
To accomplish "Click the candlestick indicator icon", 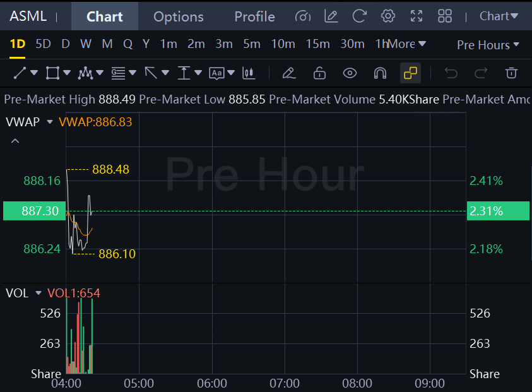I will pos(249,73).
